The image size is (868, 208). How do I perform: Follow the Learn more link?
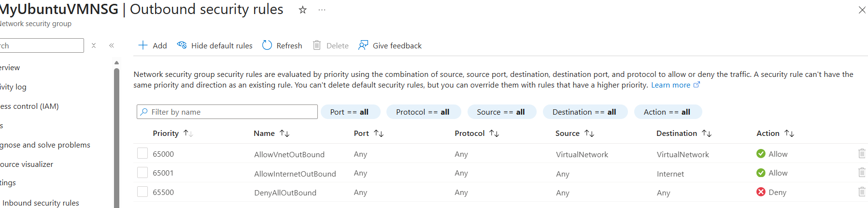tap(670, 85)
